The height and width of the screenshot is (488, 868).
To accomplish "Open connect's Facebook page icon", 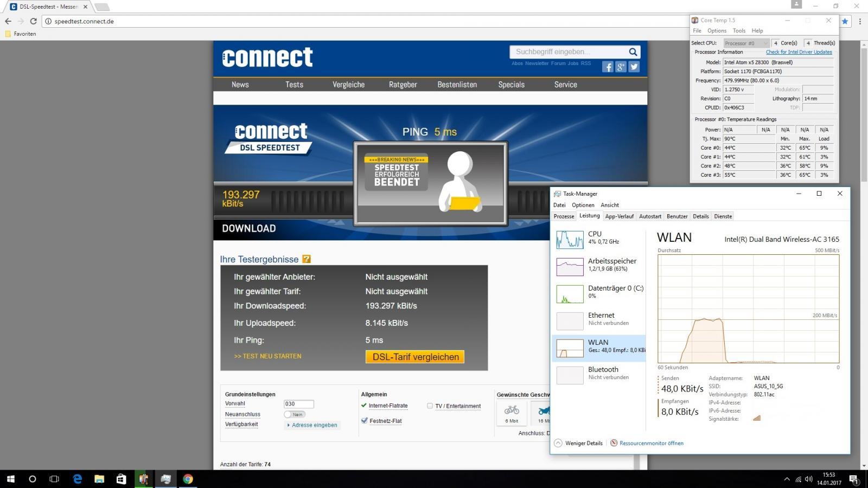I will click(608, 67).
